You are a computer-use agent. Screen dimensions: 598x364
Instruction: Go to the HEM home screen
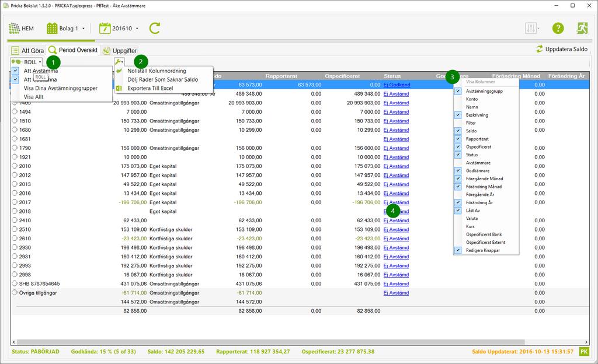[x=21, y=28]
